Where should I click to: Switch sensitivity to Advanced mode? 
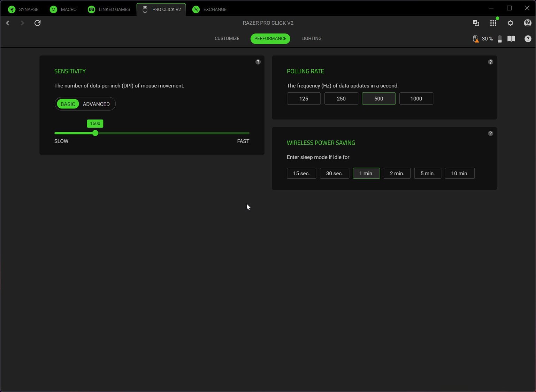[96, 104]
